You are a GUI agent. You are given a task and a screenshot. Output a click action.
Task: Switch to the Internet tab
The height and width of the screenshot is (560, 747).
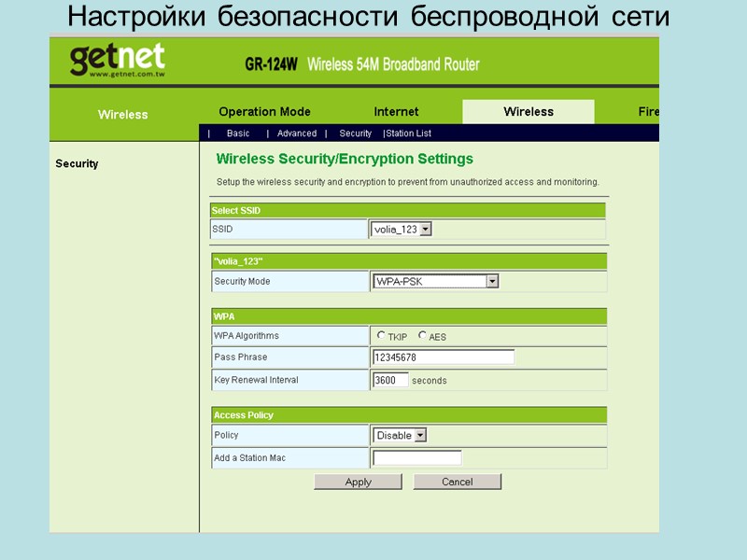(396, 111)
